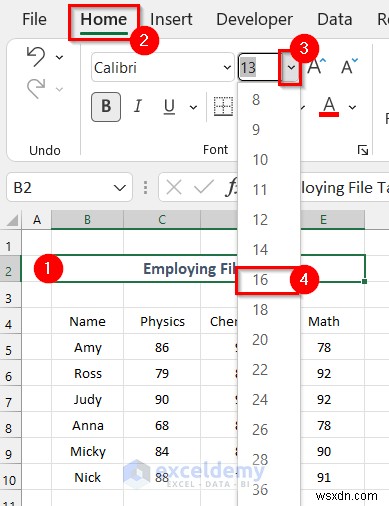Click Physics score 86 for Amy
The image size is (389, 506).
162,347
